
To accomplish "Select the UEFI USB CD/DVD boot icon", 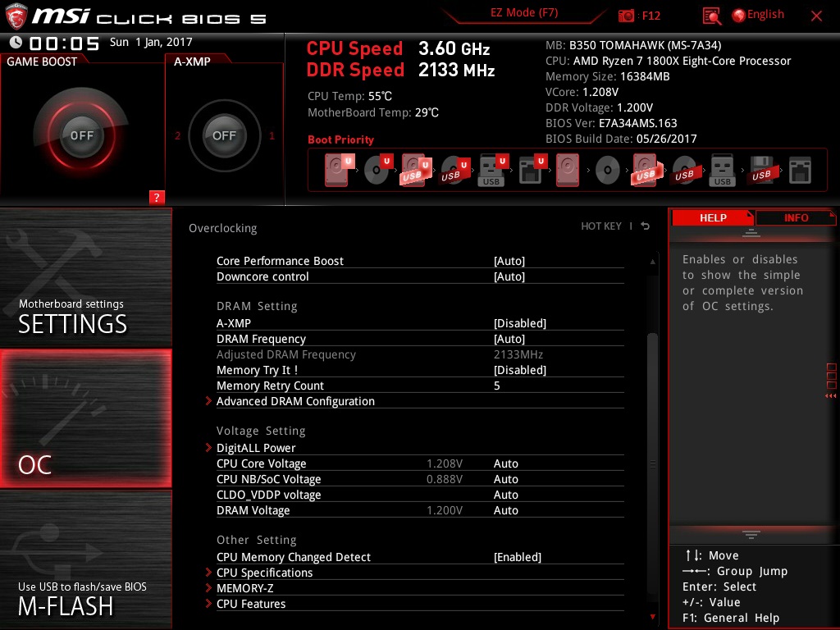I will click(455, 170).
